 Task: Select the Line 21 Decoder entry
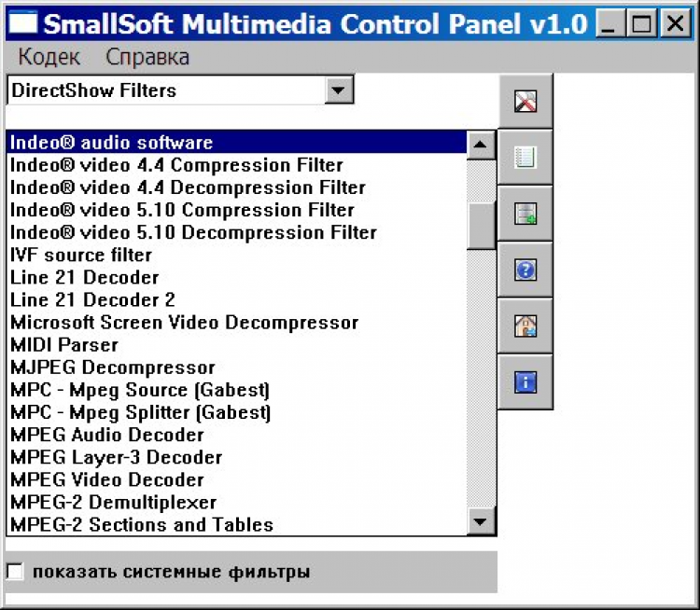coord(237,278)
